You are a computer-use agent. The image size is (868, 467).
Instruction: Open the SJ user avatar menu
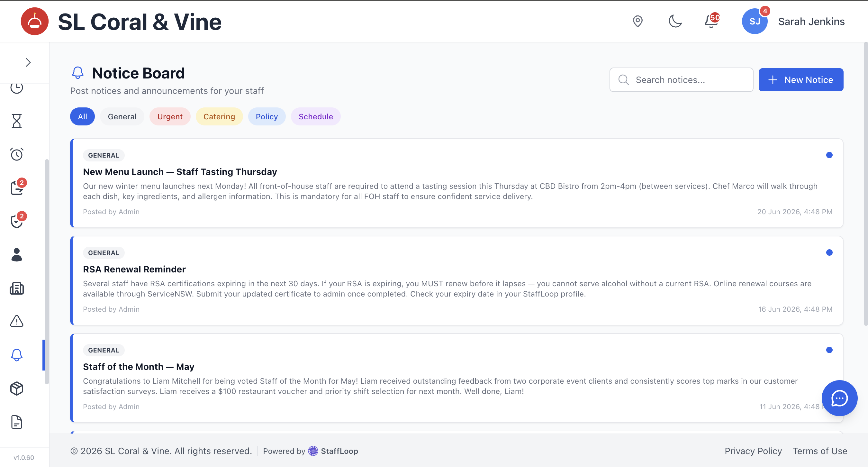pyautogui.click(x=755, y=21)
